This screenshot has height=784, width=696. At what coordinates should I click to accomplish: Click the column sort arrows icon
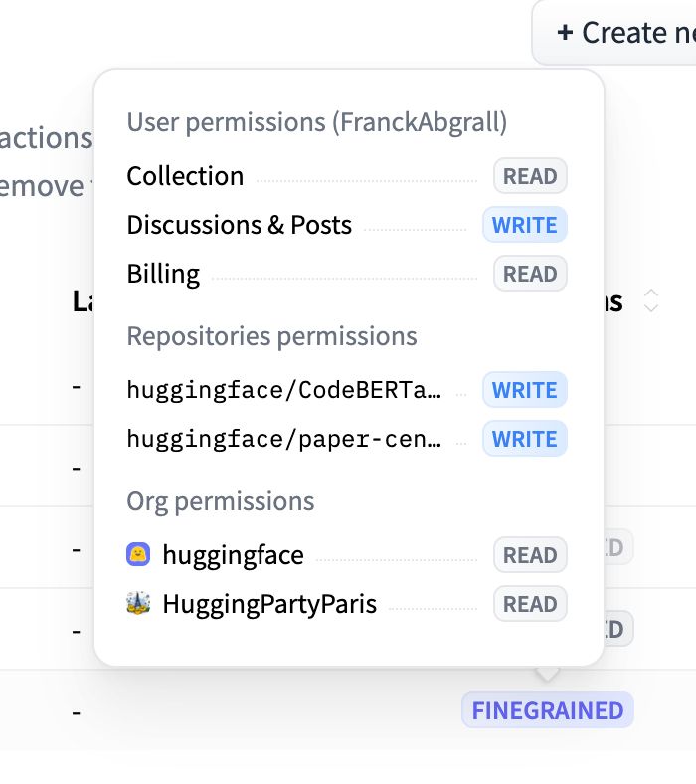tap(651, 300)
